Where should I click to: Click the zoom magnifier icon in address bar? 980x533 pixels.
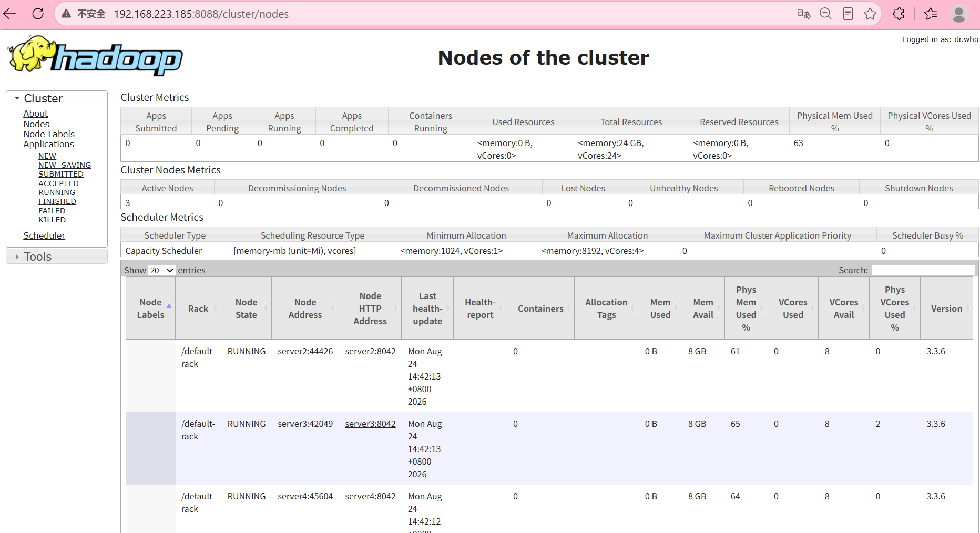825,14
